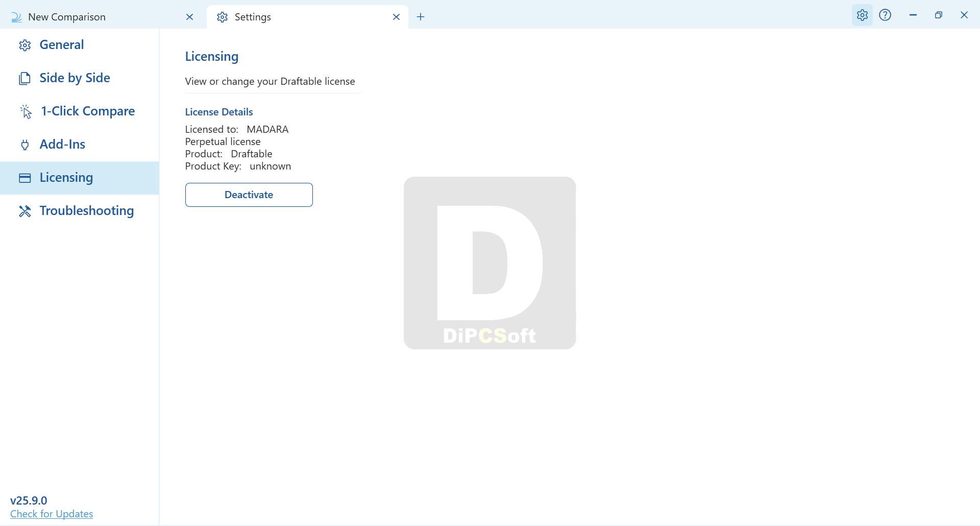The width and height of the screenshot is (980, 526).
Task: Open 1-Click Compare settings
Action: point(79,111)
